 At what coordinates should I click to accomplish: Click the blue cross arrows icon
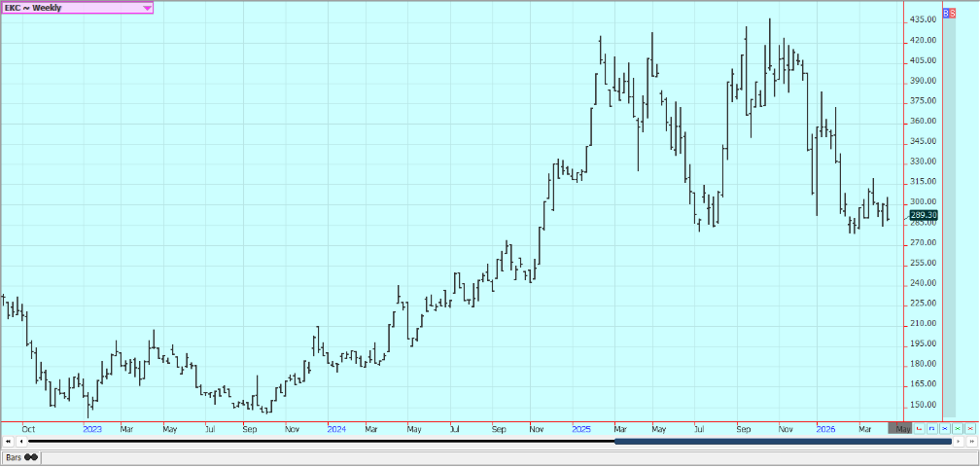pyautogui.click(x=944, y=428)
